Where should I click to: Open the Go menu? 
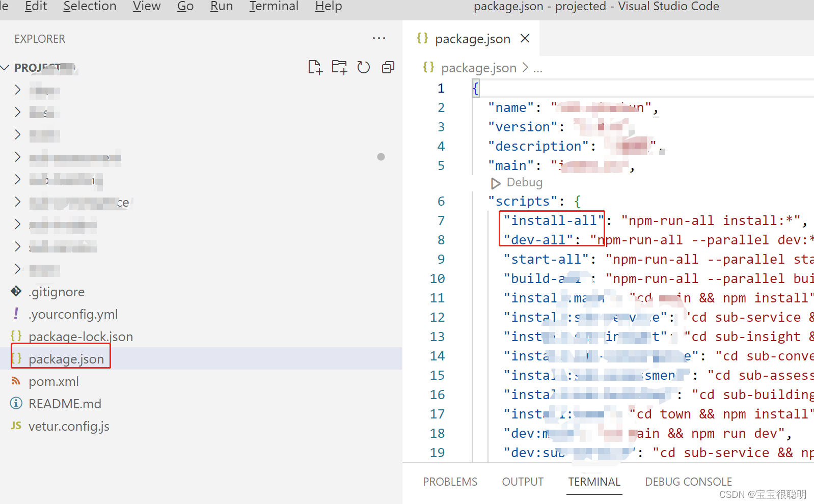[185, 7]
